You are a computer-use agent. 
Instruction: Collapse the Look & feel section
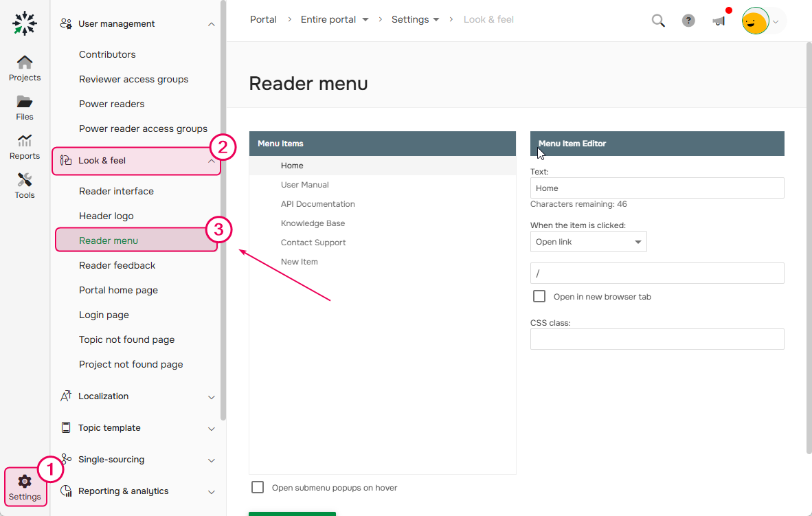(212, 160)
